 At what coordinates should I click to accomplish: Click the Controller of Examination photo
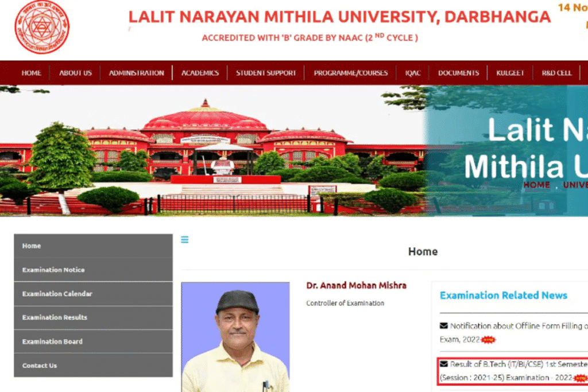tap(235, 337)
